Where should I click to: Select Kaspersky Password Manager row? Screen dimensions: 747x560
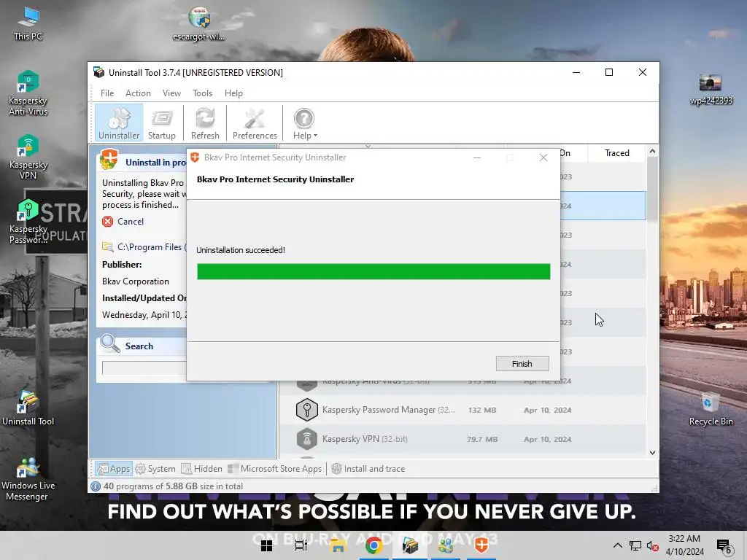point(462,410)
